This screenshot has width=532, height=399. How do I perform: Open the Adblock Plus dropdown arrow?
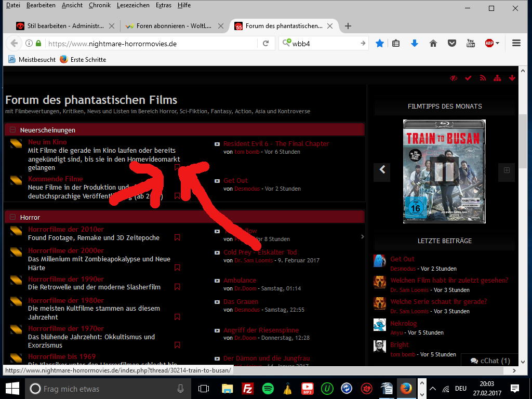pos(497,43)
